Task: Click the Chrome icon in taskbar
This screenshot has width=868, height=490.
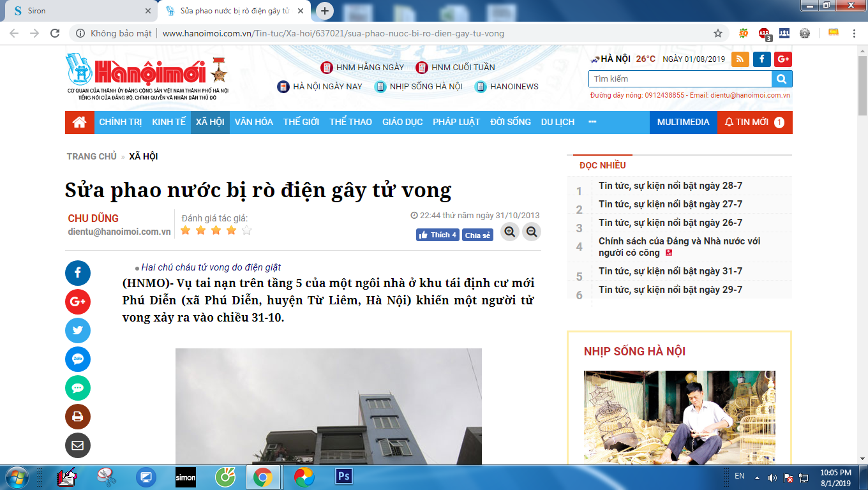Action: tap(262, 477)
